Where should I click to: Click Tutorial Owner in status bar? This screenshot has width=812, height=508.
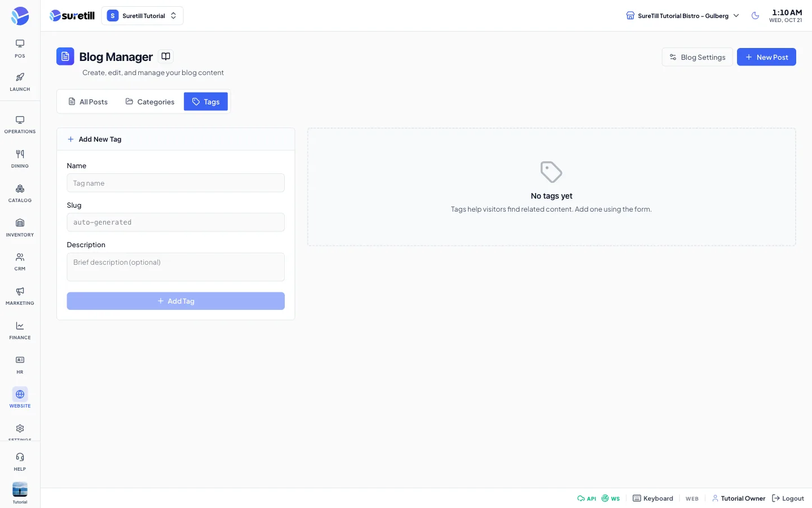[x=739, y=498]
